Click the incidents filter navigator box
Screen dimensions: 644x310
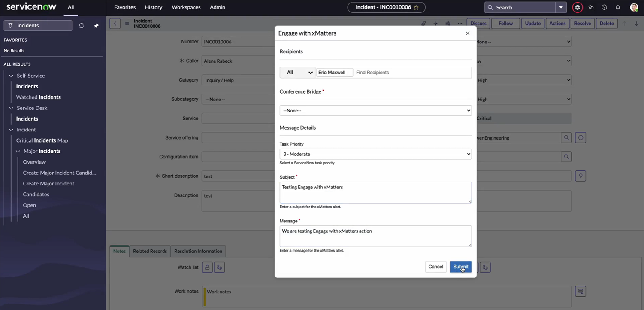point(38,25)
